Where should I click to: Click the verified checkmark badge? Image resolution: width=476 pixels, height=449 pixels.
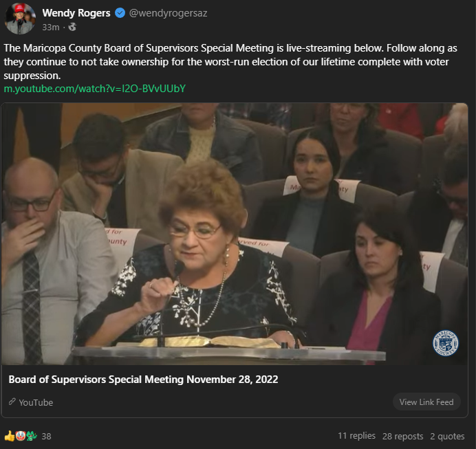pyautogui.click(x=120, y=13)
